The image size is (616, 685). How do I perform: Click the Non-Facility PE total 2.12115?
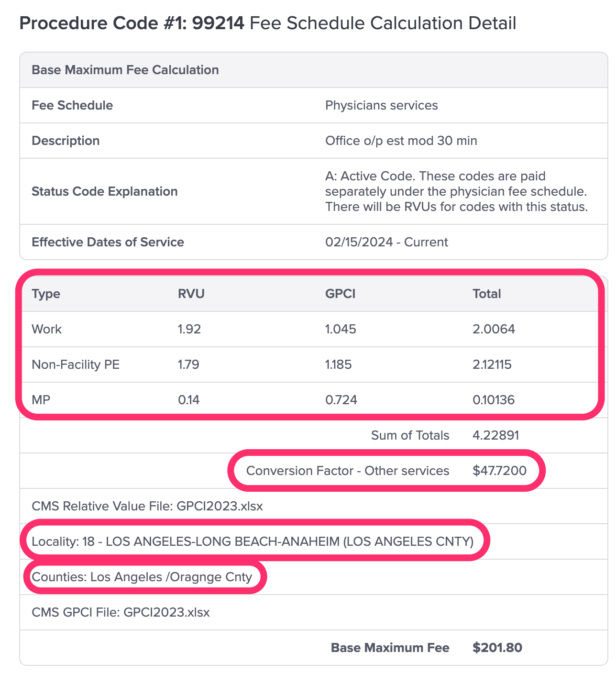(x=492, y=365)
